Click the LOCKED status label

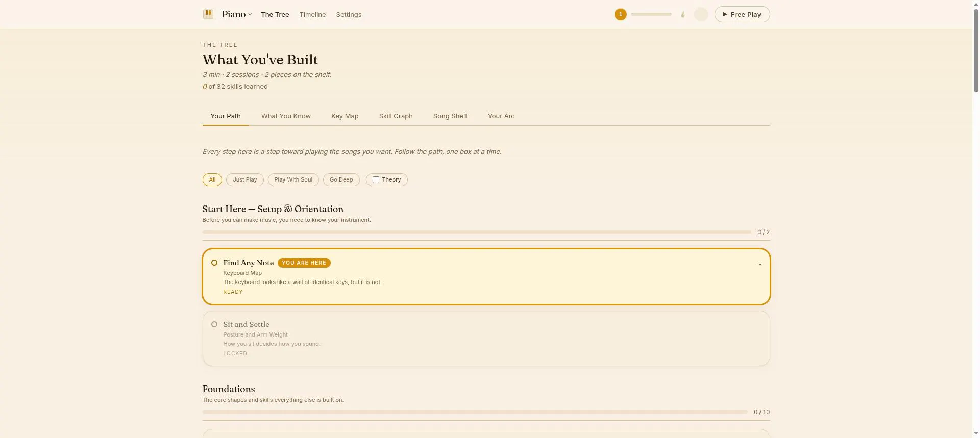pos(235,354)
